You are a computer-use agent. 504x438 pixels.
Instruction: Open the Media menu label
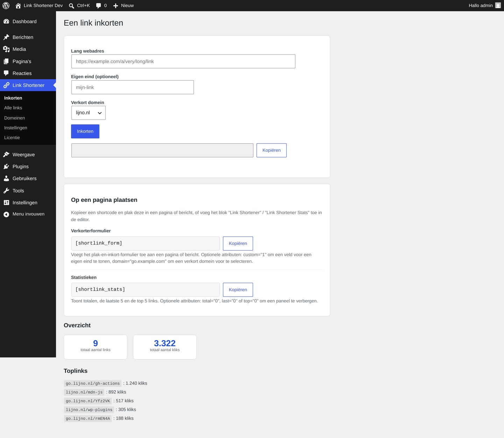(x=19, y=49)
